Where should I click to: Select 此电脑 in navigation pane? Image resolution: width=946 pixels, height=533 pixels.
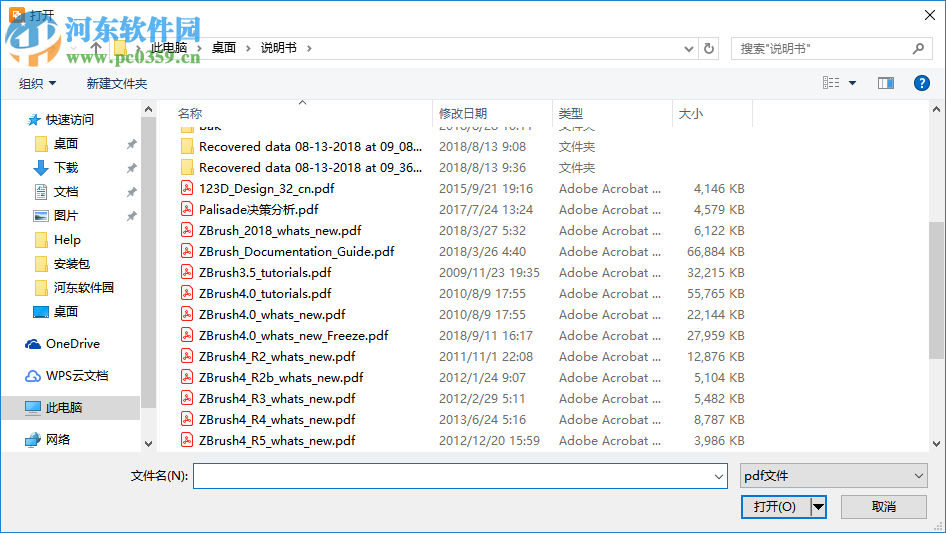tap(63, 407)
